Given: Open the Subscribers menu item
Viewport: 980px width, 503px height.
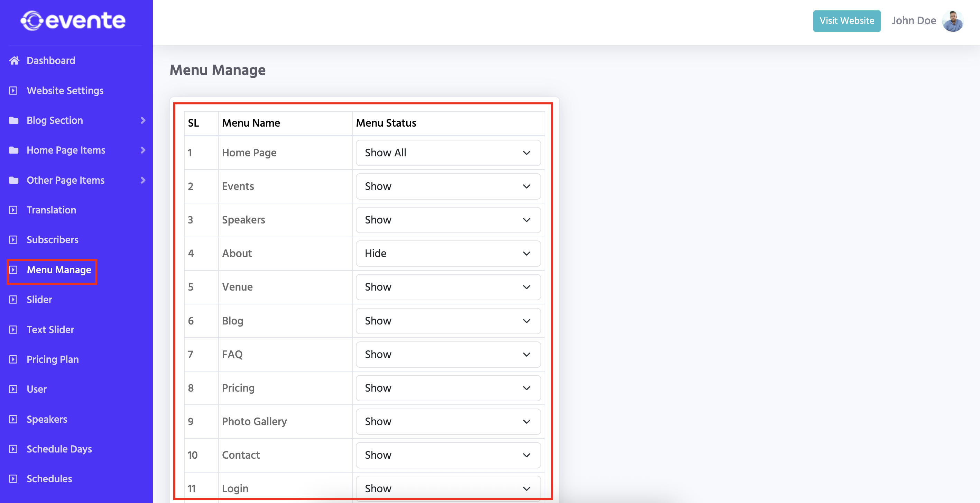Looking at the screenshot, I should tap(53, 240).
